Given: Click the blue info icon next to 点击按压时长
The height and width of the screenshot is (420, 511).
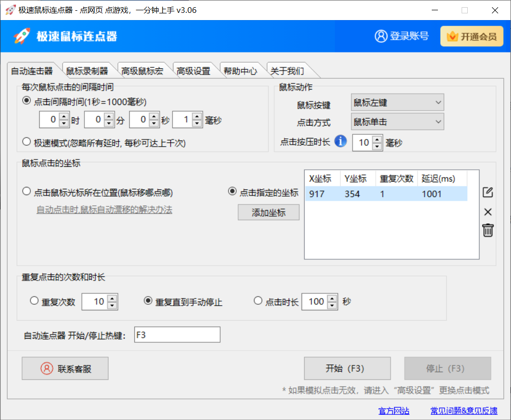Looking at the screenshot, I should tap(340, 141).
